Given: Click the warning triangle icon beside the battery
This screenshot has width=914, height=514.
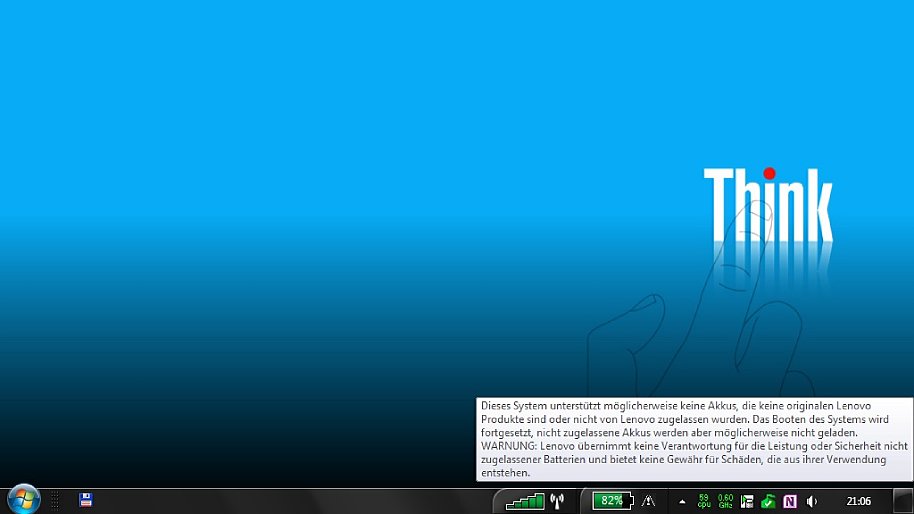Looking at the screenshot, I should coord(649,501).
